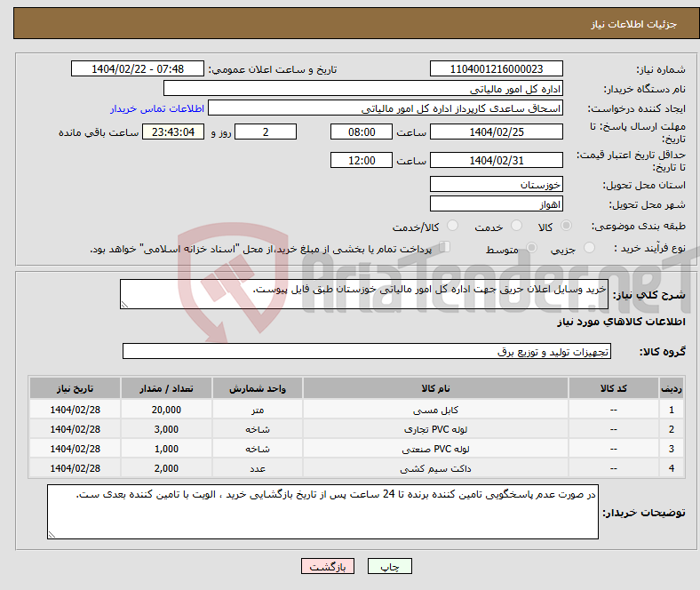Click the validity time field 12:00

click(x=362, y=160)
